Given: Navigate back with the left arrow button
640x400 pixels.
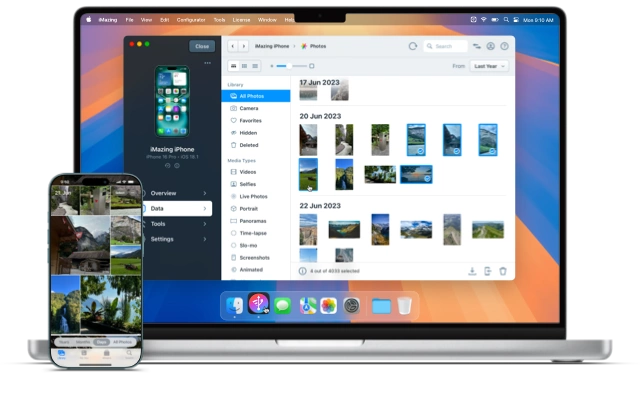Looking at the screenshot, I should [x=233, y=46].
